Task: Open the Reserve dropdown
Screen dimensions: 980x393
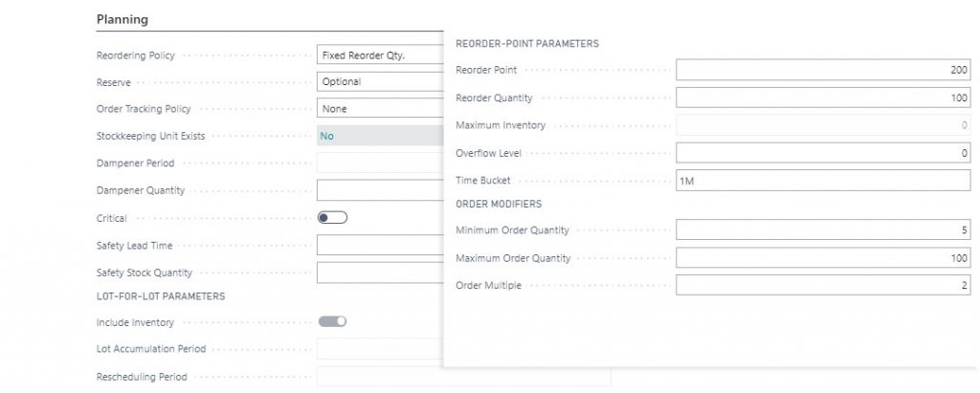Action: pyautogui.click(x=379, y=82)
